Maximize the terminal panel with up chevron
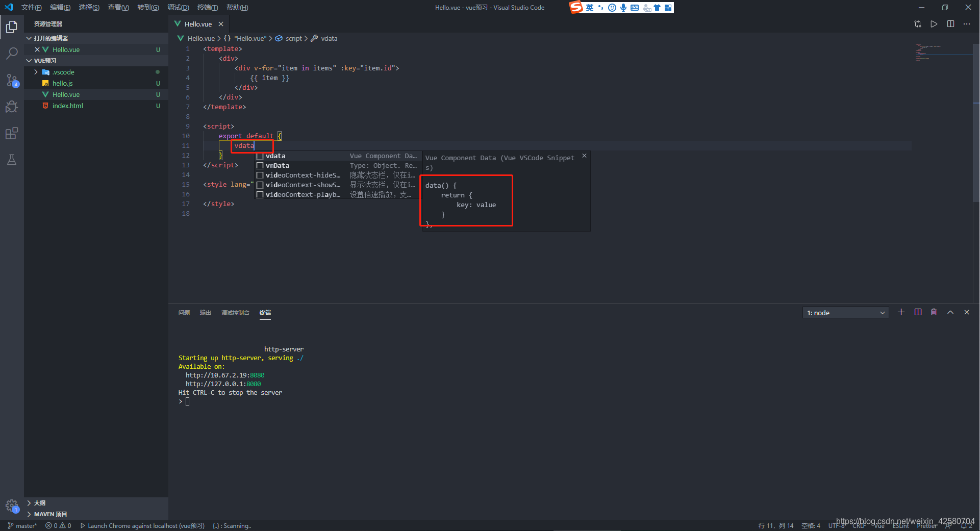 (950, 312)
